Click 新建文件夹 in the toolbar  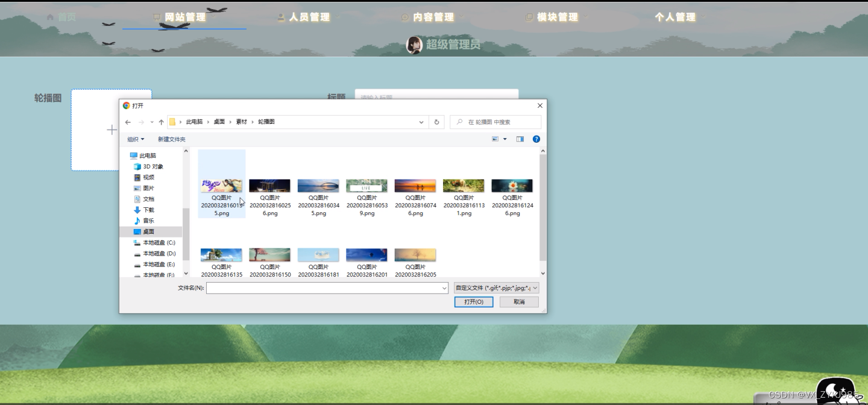click(x=172, y=139)
